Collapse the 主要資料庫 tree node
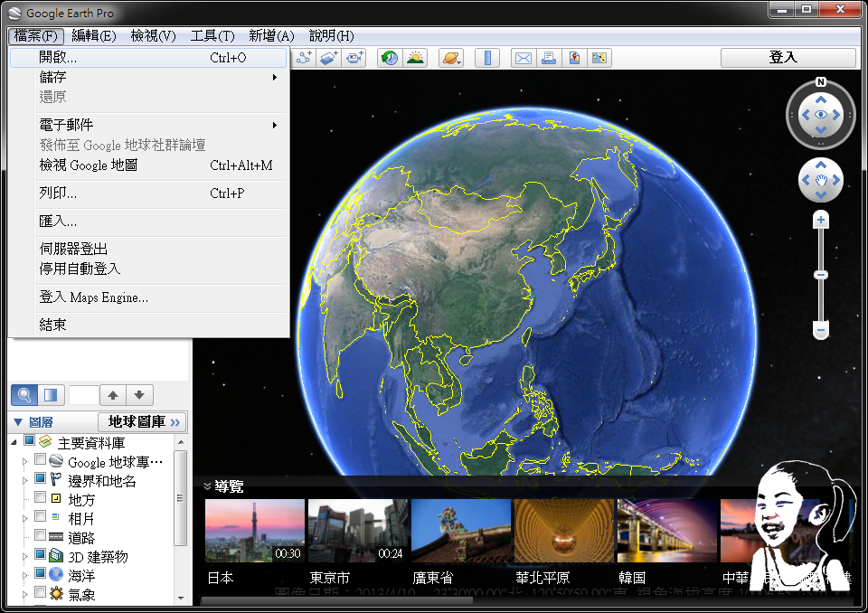The height and width of the screenshot is (613, 868). [x=14, y=442]
